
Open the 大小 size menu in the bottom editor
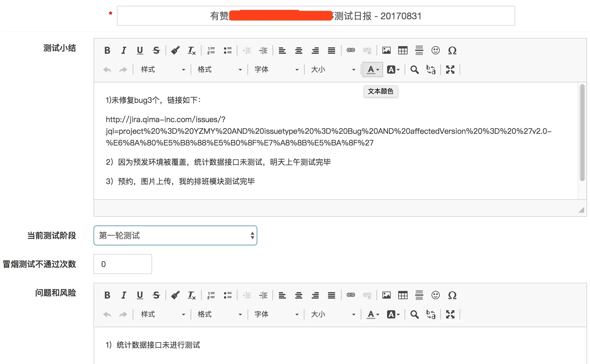click(x=332, y=314)
